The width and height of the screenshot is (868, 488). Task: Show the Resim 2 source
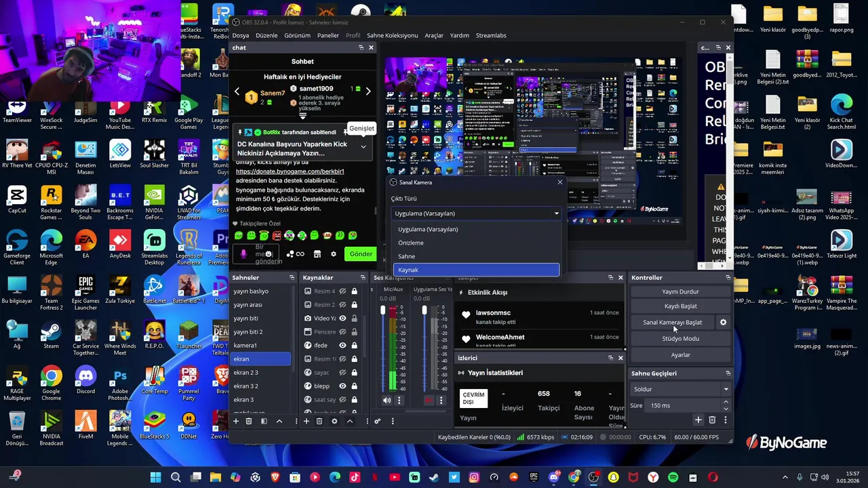(x=343, y=304)
